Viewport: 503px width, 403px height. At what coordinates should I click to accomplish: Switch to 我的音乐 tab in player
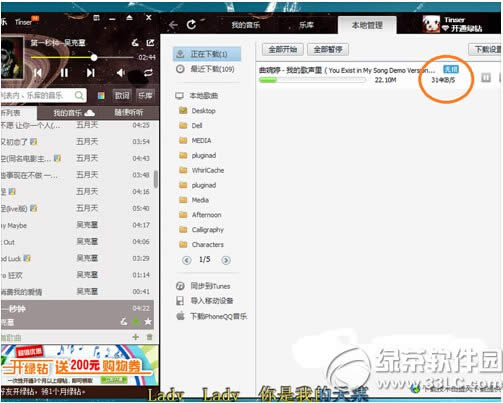(x=74, y=113)
